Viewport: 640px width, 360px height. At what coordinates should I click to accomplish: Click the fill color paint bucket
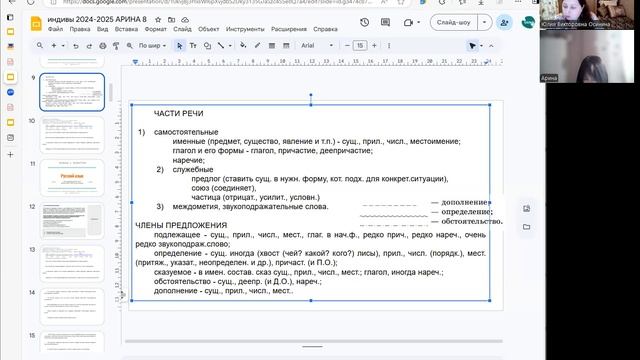pyautogui.click(x=243, y=46)
